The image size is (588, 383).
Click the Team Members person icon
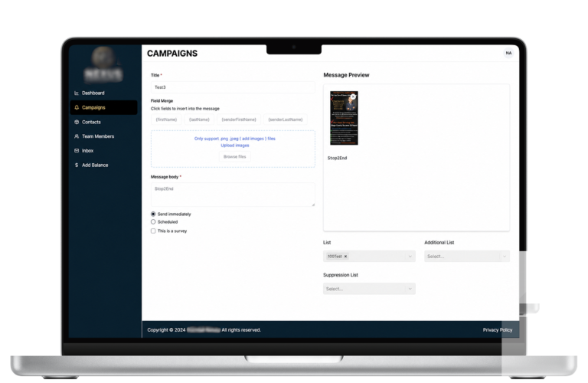[x=77, y=136]
